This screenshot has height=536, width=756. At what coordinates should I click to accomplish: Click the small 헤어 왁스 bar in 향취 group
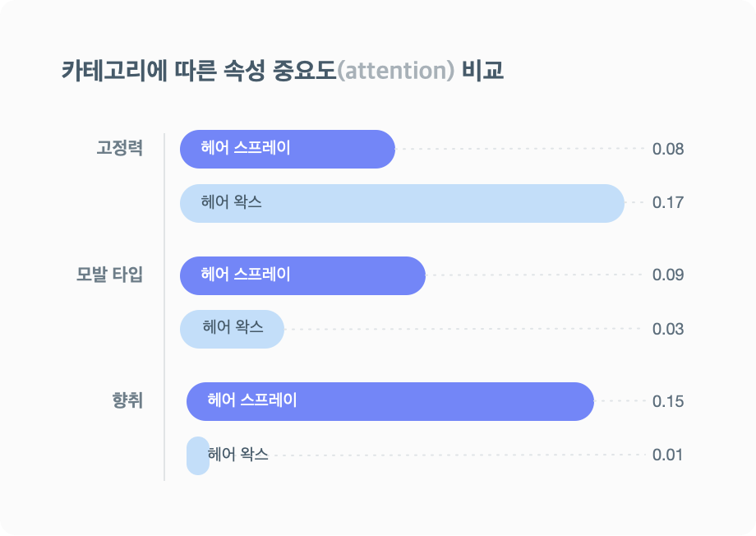198,455
